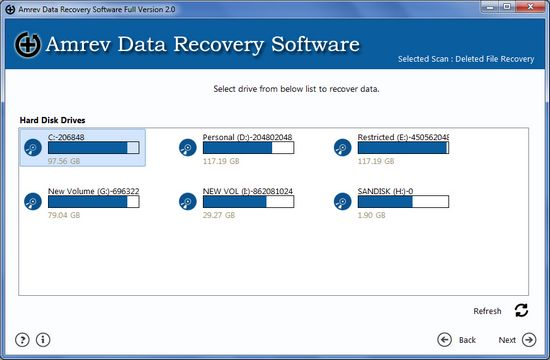The width and height of the screenshot is (550, 360).
Task: Minimize the Amrev window
Action: tap(490, 7)
